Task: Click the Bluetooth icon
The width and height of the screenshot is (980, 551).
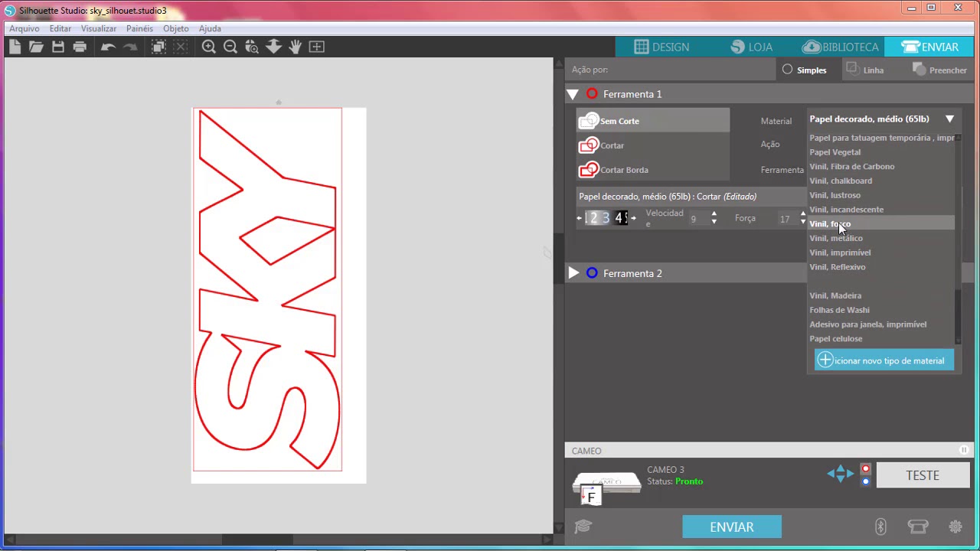Action: (880, 527)
